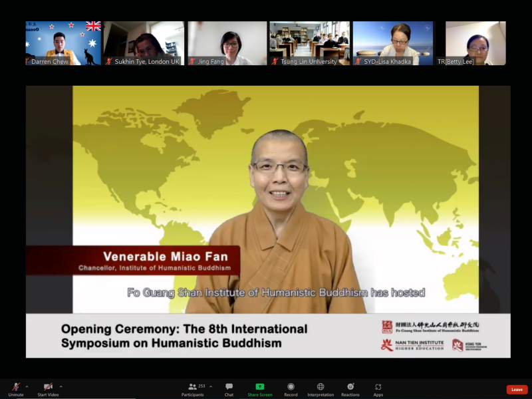The image size is (532, 399).
Task: Open Interpretation globe icon
Action: pyautogui.click(x=321, y=386)
